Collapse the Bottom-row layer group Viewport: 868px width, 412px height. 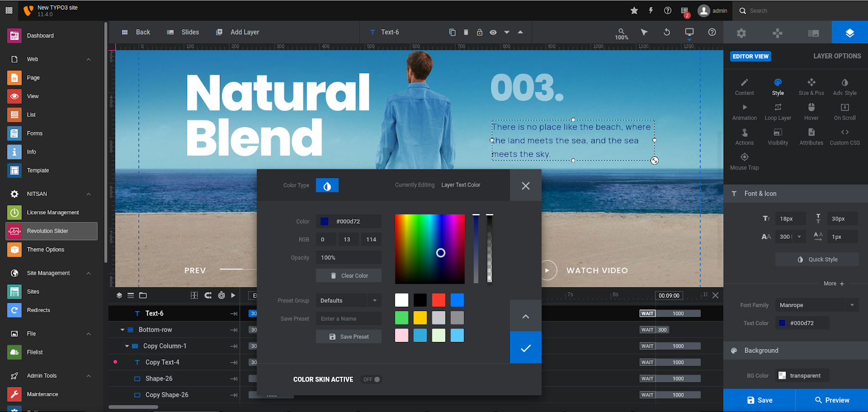pos(123,329)
